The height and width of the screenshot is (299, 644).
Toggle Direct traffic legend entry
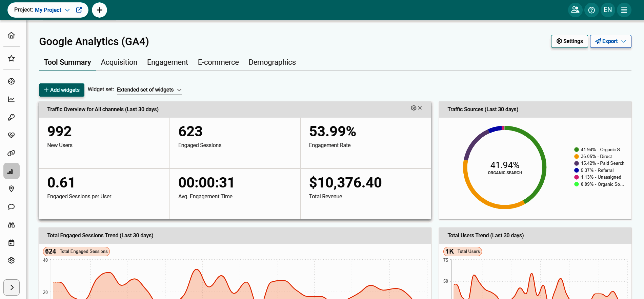[x=596, y=156]
